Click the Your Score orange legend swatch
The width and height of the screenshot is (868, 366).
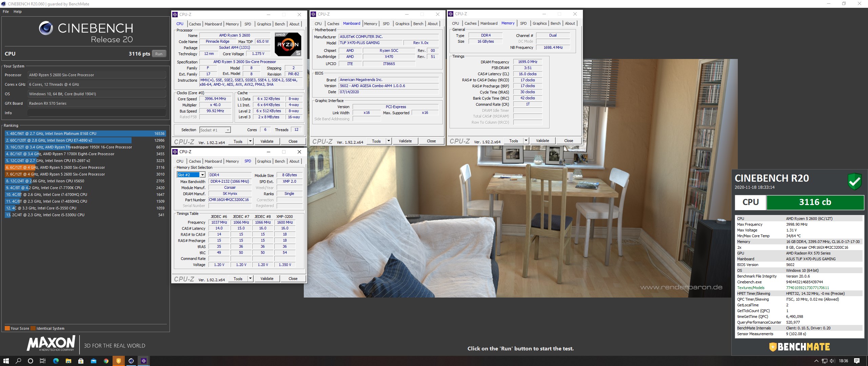click(7, 328)
